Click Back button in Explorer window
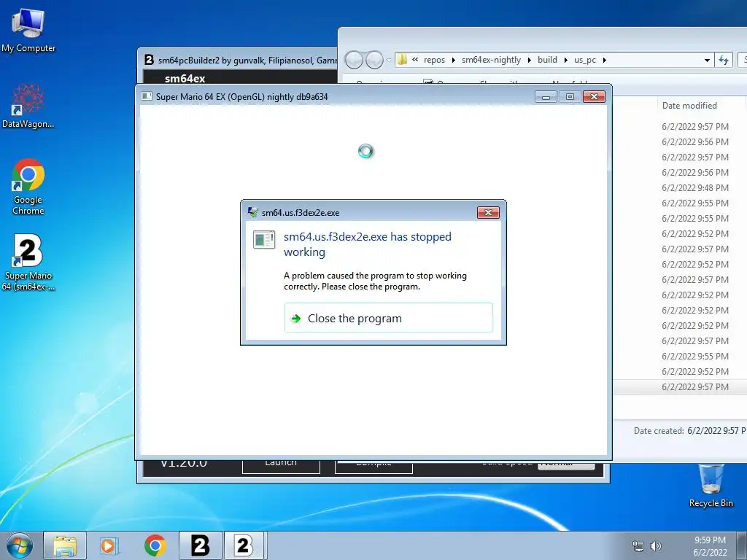 point(354,60)
